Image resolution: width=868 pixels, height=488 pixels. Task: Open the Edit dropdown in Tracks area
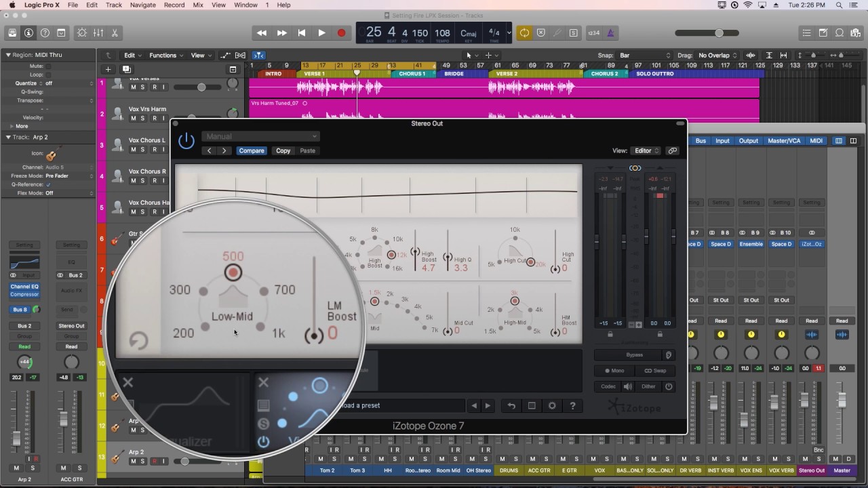(132, 56)
